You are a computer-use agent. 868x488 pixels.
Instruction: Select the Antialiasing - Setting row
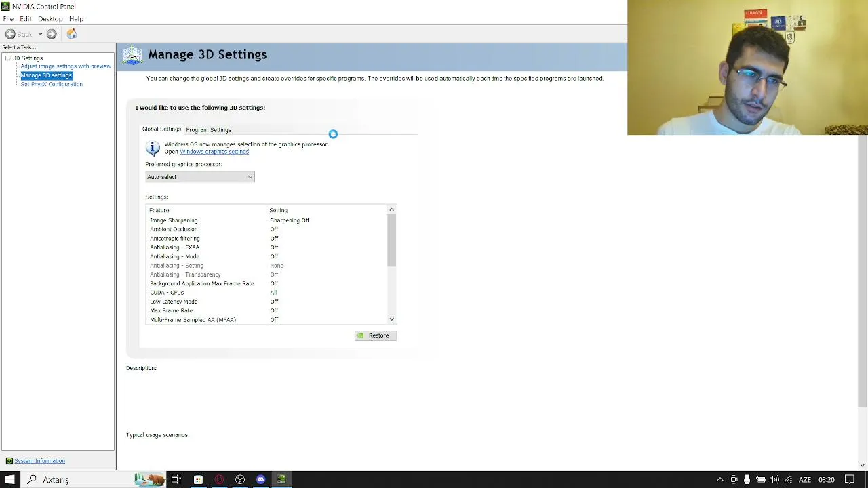[x=268, y=266]
